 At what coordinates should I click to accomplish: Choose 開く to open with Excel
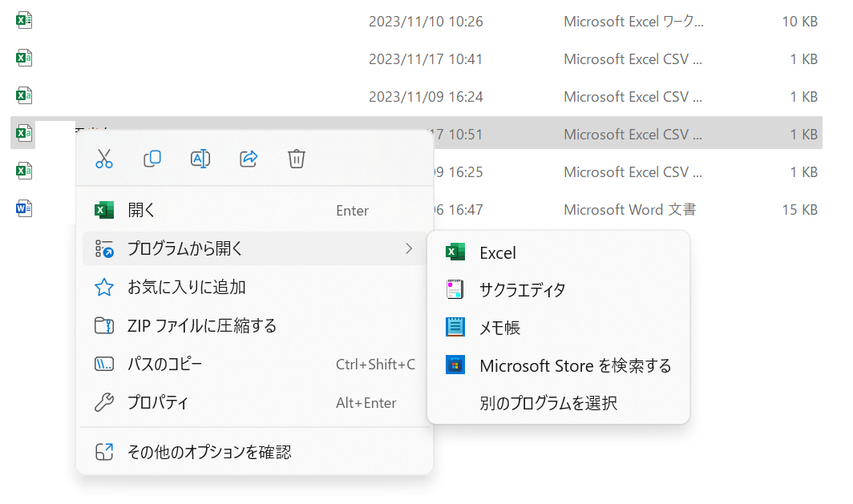255,211
